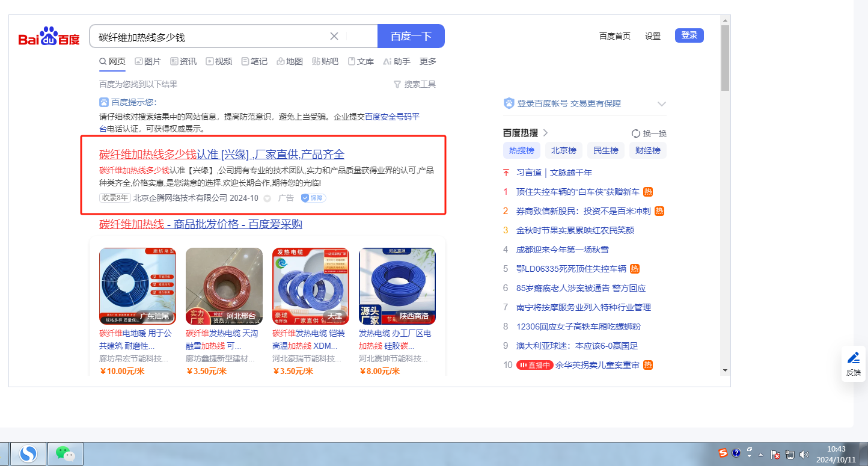
Task: Open the 碳纤维加热线多少钱认准 [兴缘] ad title
Action: 222,154
